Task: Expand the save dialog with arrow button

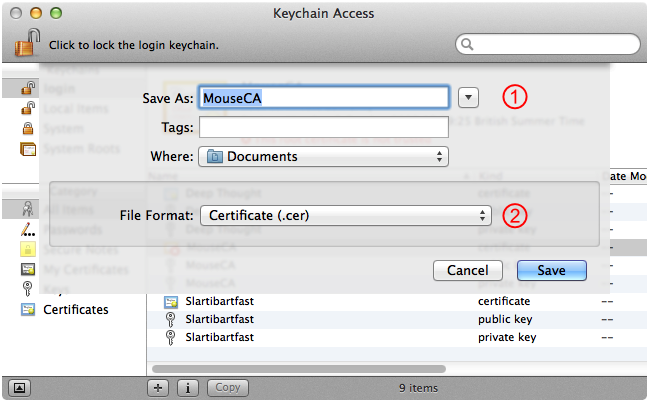Action: pyautogui.click(x=468, y=98)
